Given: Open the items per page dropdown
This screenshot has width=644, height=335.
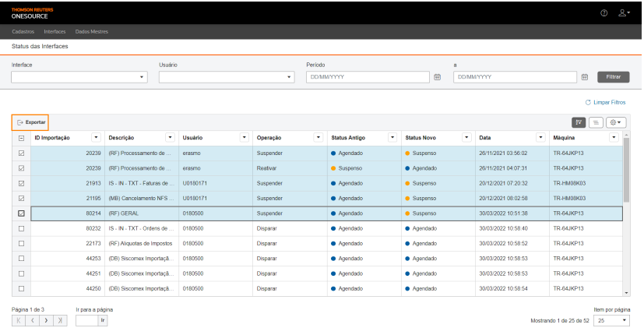Looking at the screenshot, I should click(x=611, y=321).
